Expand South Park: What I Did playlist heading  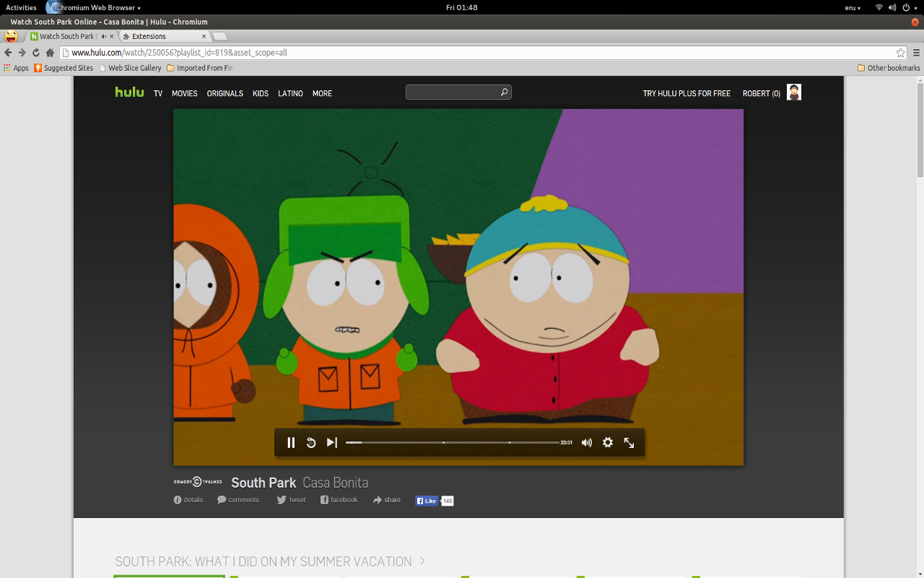[x=270, y=561]
